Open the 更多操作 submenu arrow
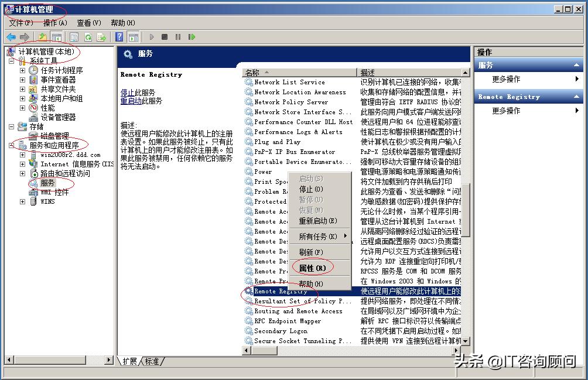Screen dimensions: 588x380 (x=576, y=78)
